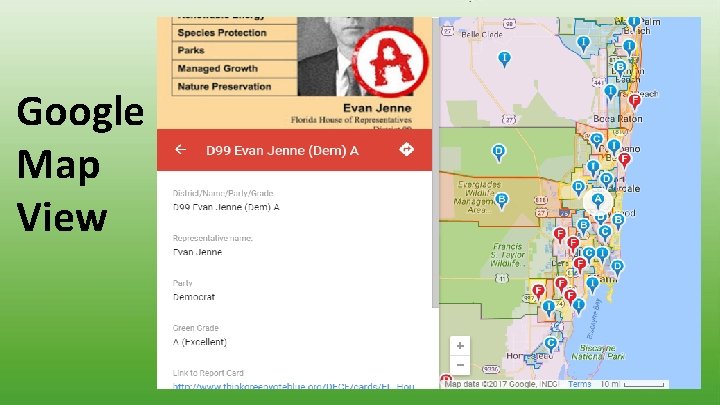Click the Map data ©2017 Google attribution
Image resolution: width=720 pixels, height=405 pixels.
click(501, 384)
